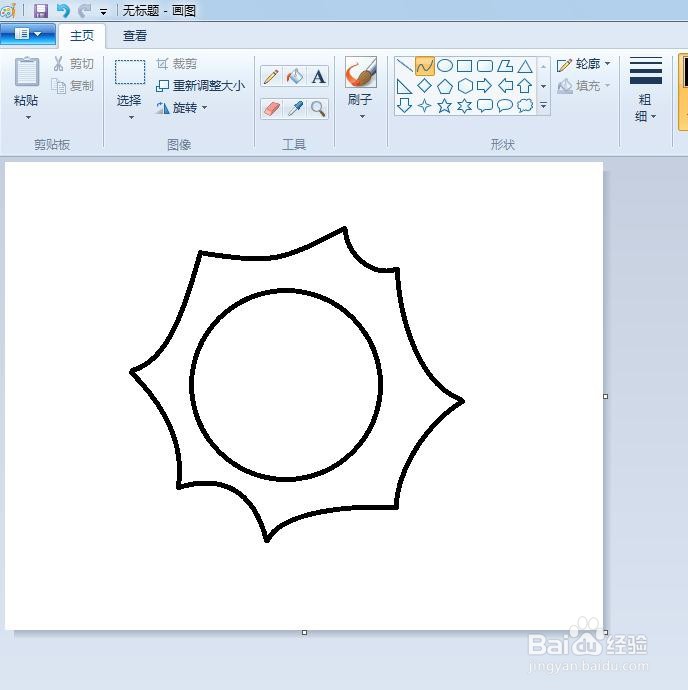Select the Oval shape
Image resolution: width=688 pixels, height=690 pixels.
point(445,66)
